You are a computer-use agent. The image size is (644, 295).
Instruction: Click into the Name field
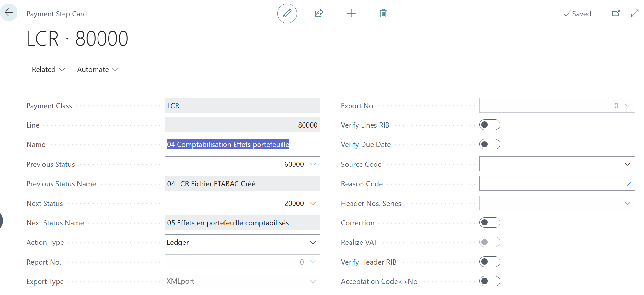(242, 144)
